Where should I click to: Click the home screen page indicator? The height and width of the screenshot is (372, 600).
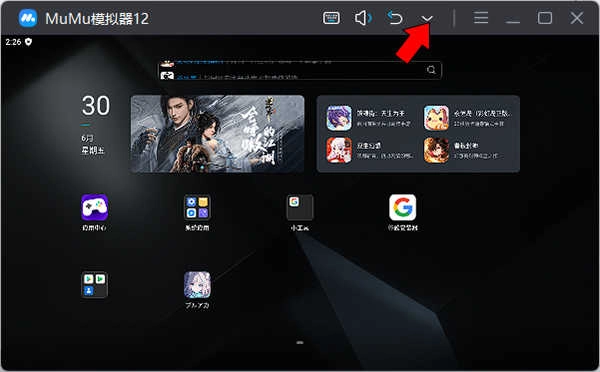300,343
